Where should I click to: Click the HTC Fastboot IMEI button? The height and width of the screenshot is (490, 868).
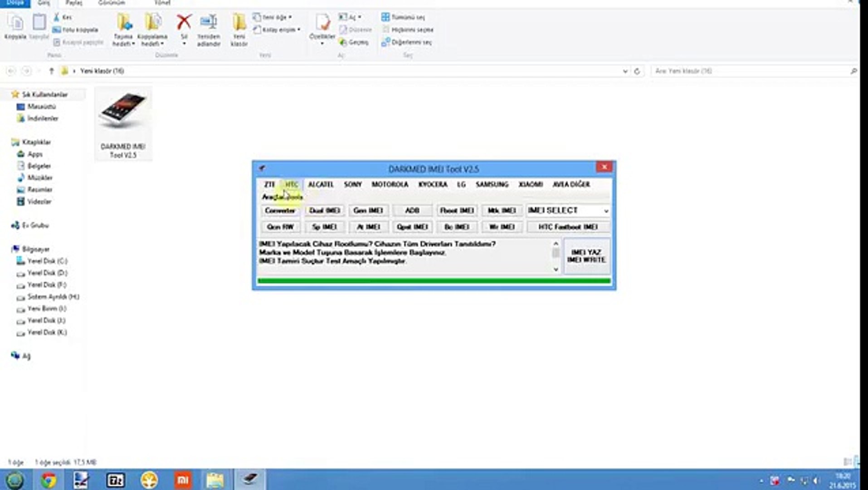[568, 227]
